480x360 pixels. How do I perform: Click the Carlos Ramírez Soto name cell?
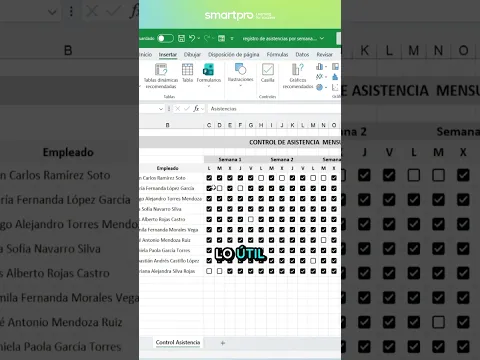(x=171, y=178)
